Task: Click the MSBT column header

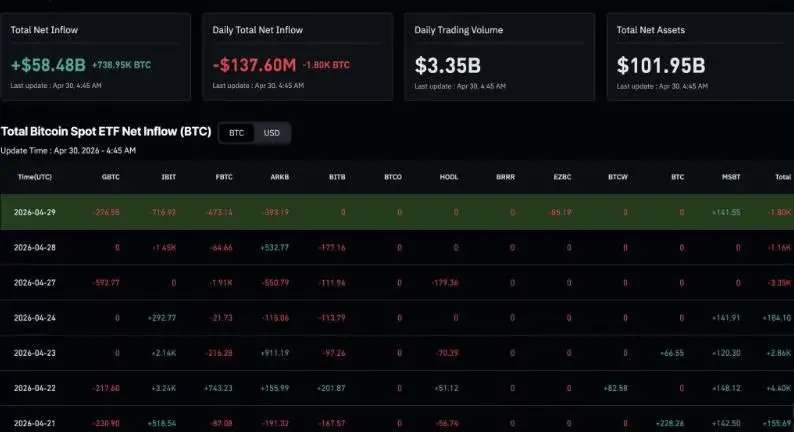Action: [x=731, y=177]
